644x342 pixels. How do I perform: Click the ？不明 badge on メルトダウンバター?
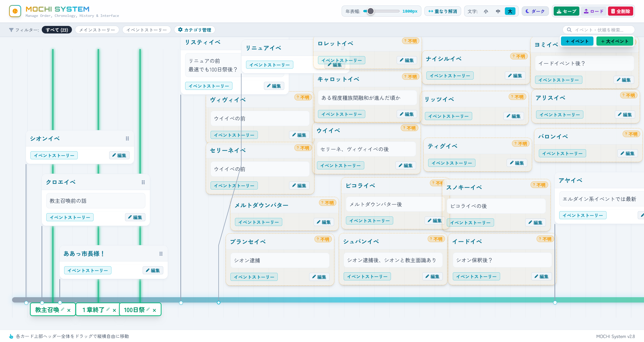coord(328,203)
